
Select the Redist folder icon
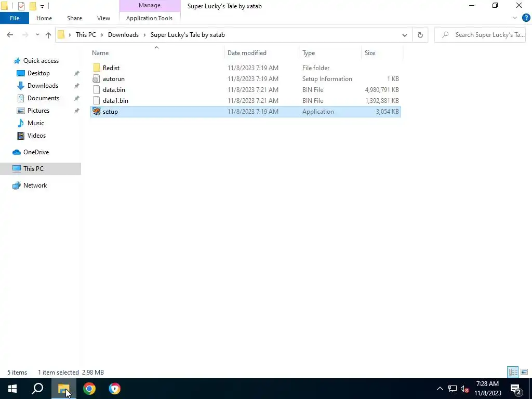tap(97, 68)
